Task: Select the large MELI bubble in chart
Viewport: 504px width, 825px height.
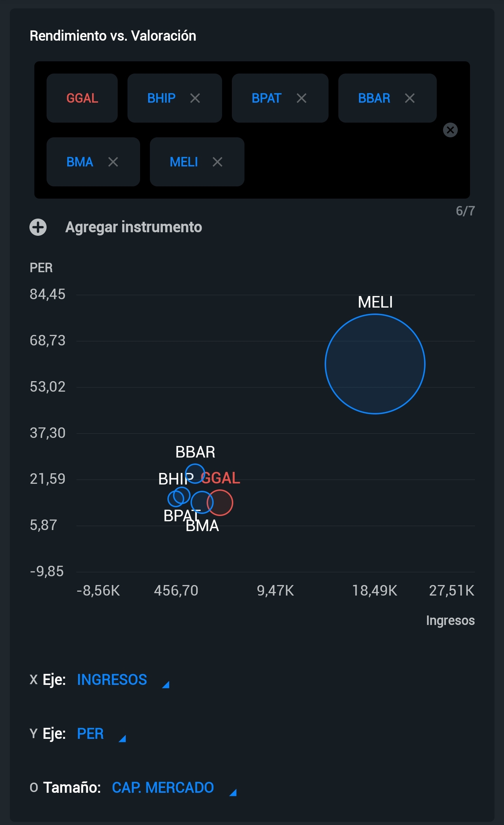Action: (x=375, y=364)
